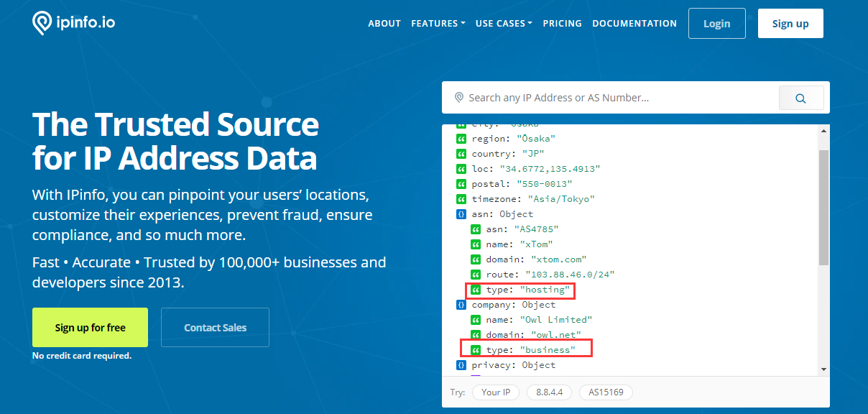Click the Contact Sales button
Viewport: 868px width, 414px height.
(215, 328)
